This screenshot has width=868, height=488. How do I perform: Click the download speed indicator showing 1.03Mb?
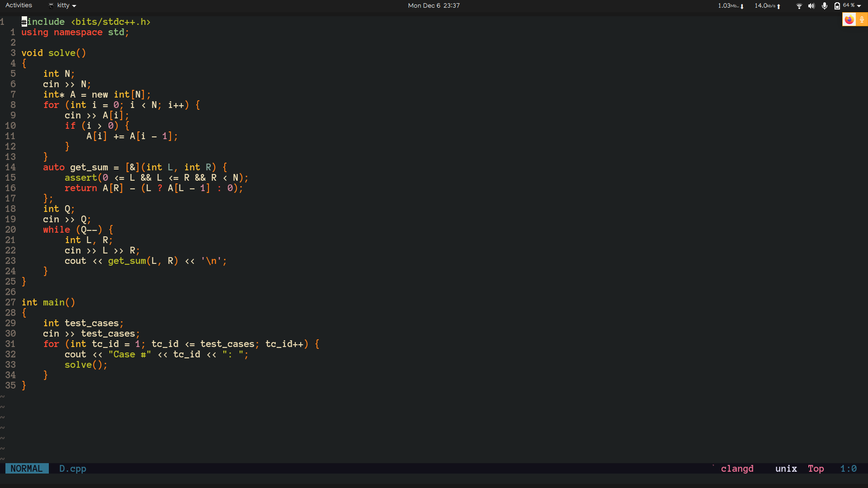(x=729, y=6)
